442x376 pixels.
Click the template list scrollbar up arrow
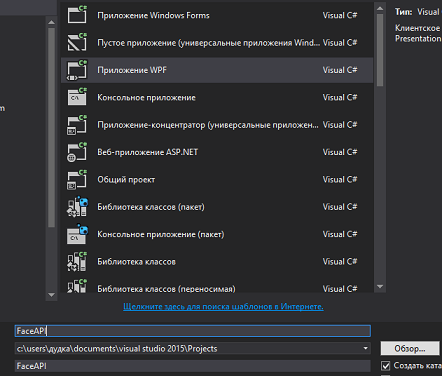(380, 8)
